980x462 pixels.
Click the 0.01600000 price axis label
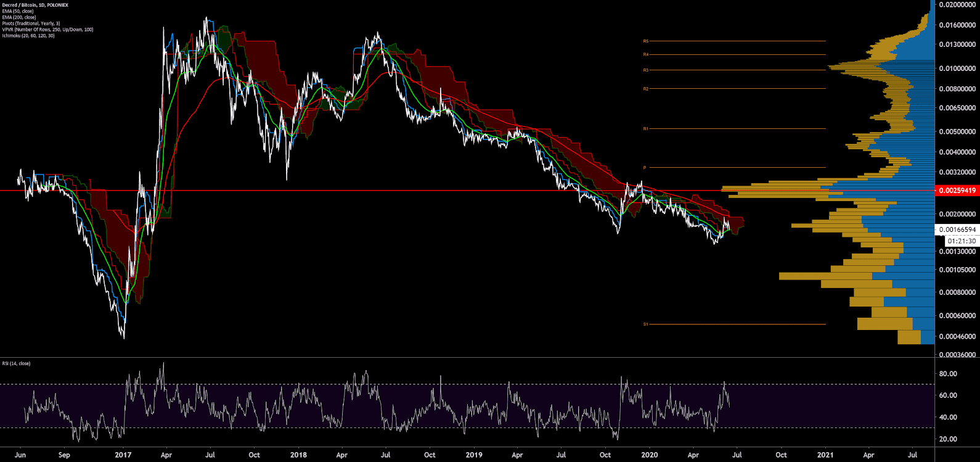957,25
